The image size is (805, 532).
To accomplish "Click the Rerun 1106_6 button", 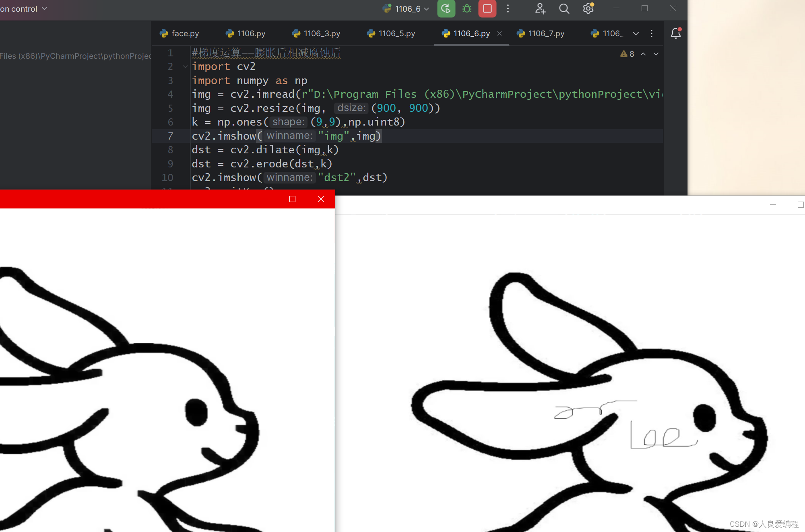I will click(446, 9).
